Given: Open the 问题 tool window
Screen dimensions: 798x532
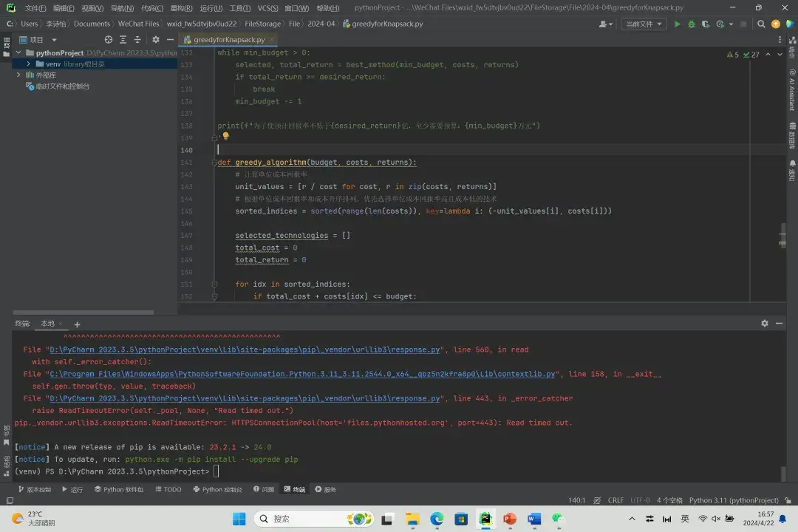Looking at the screenshot, I should pos(264,489).
